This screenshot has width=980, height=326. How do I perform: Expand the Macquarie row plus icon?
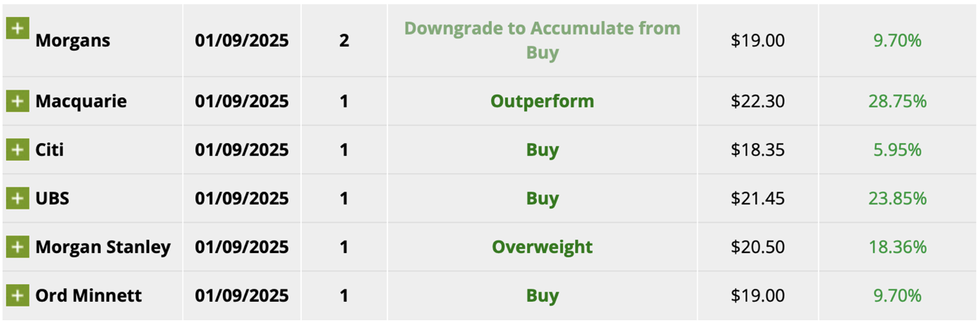[17, 101]
